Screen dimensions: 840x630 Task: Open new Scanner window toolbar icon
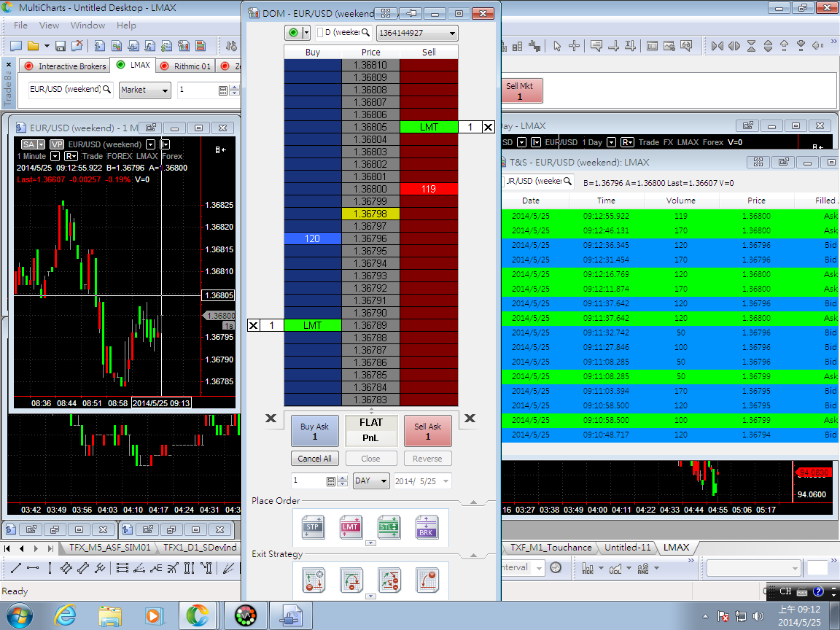pos(116,46)
